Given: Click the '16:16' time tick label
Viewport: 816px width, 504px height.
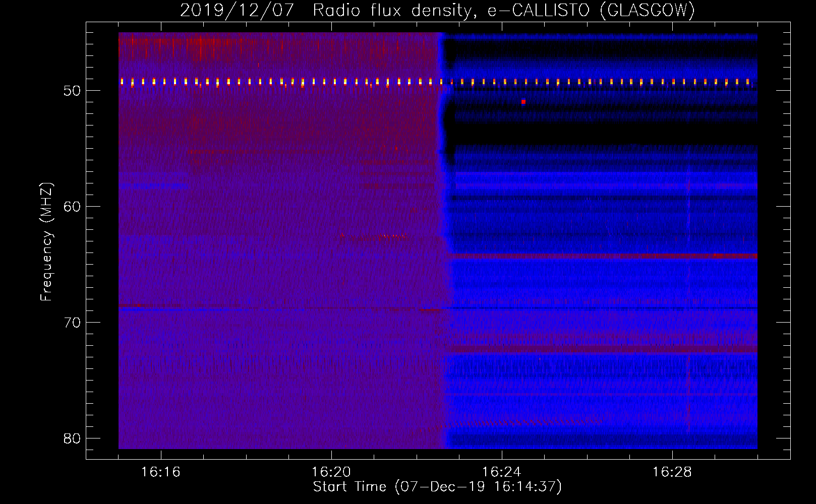Looking at the screenshot, I should click(161, 472).
